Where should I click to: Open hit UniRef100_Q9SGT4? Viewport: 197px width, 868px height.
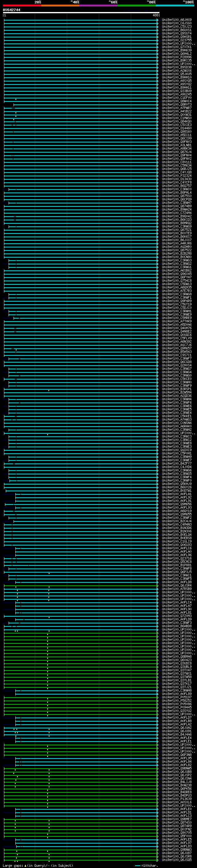pyautogui.click(x=177, y=33)
